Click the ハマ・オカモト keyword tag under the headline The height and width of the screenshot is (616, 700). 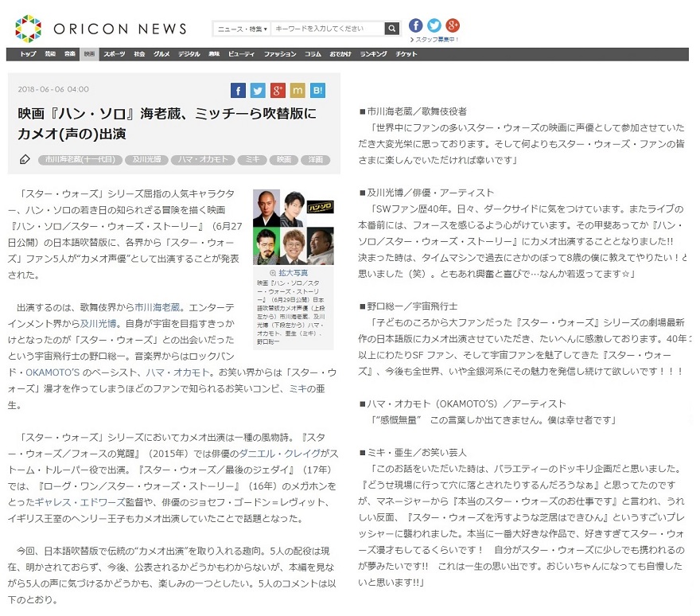point(203,159)
